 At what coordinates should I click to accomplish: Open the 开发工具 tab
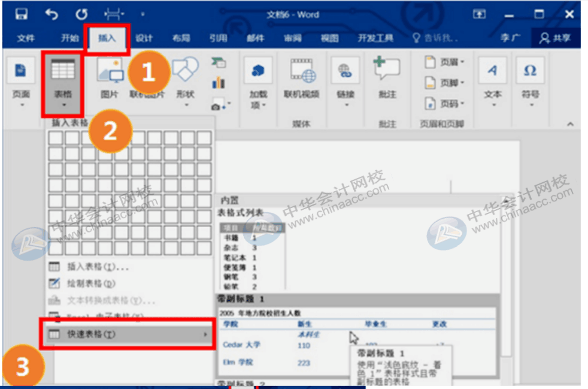375,38
